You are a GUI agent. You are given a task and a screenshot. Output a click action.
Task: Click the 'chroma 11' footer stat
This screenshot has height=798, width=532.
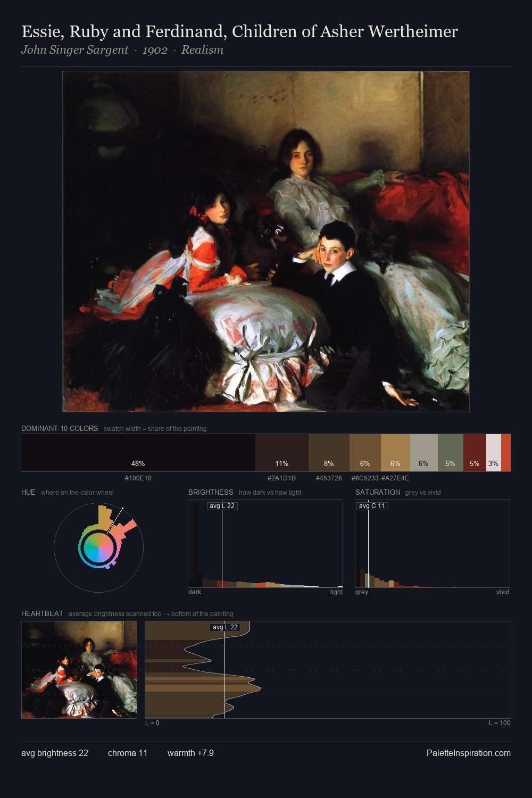click(x=128, y=753)
